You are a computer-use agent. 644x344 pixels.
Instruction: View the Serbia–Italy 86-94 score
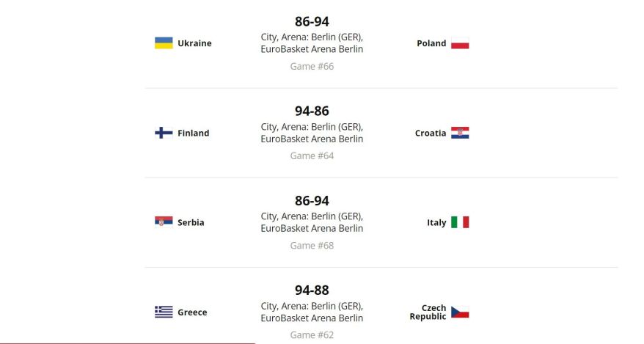(312, 201)
